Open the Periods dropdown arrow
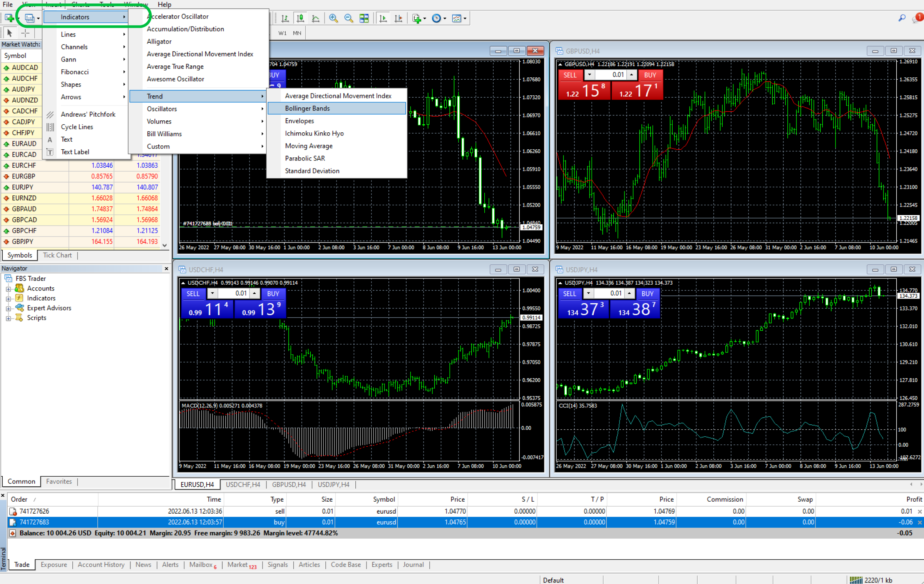 point(445,18)
